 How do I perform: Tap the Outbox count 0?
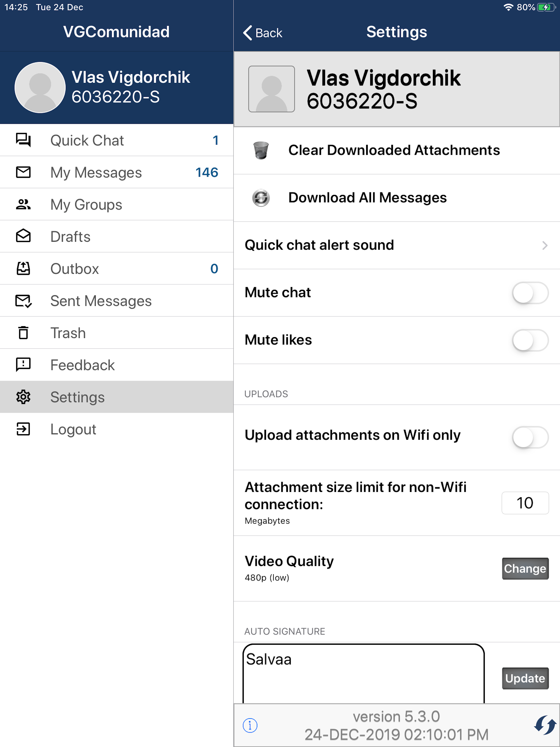tap(214, 269)
